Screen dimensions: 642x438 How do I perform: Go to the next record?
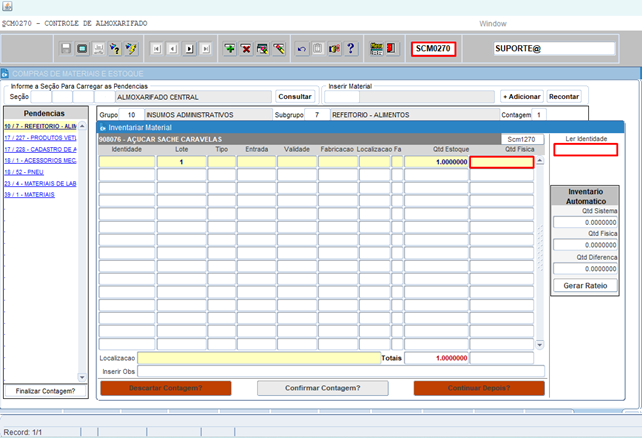189,49
